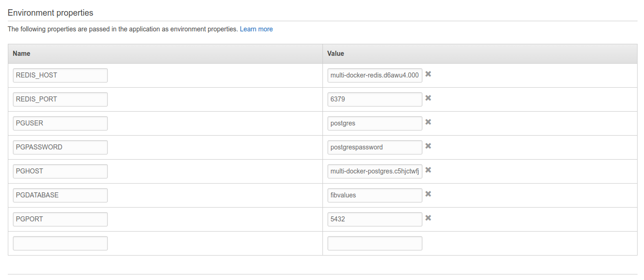The width and height of the screenshot is (644, 280).
Task: Focus the 5432 value field
Action: coord(375,219)
